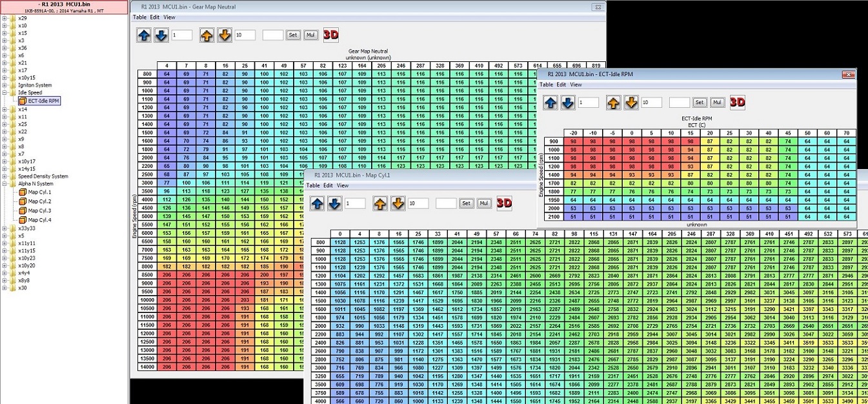Click the empty value field in Map Cyl.1 toolbar

tap(446, 203)
